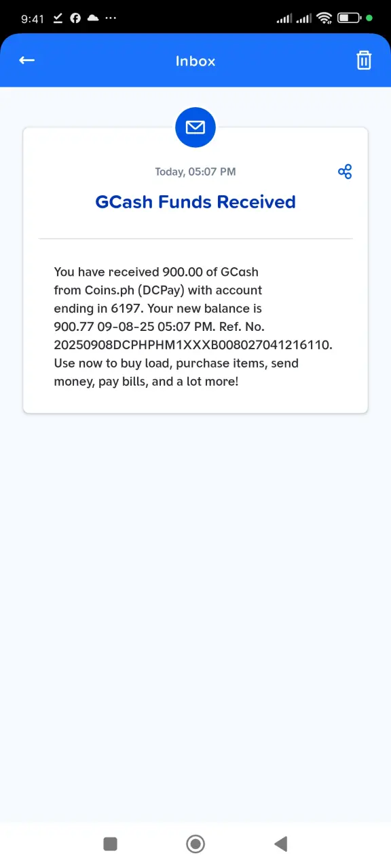
Task: Tap the download checkmark status icon
Action: [58, 18]
